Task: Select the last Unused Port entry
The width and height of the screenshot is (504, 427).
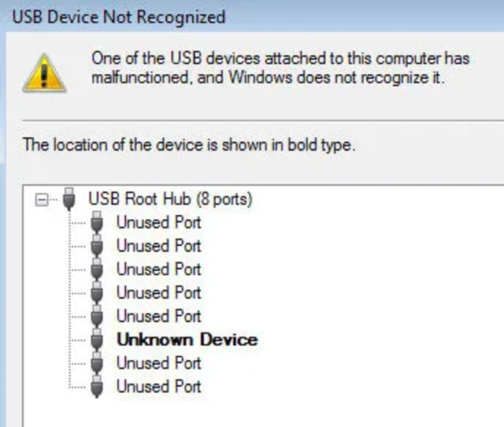Action: pyautogui.click(x=159, y=387)
